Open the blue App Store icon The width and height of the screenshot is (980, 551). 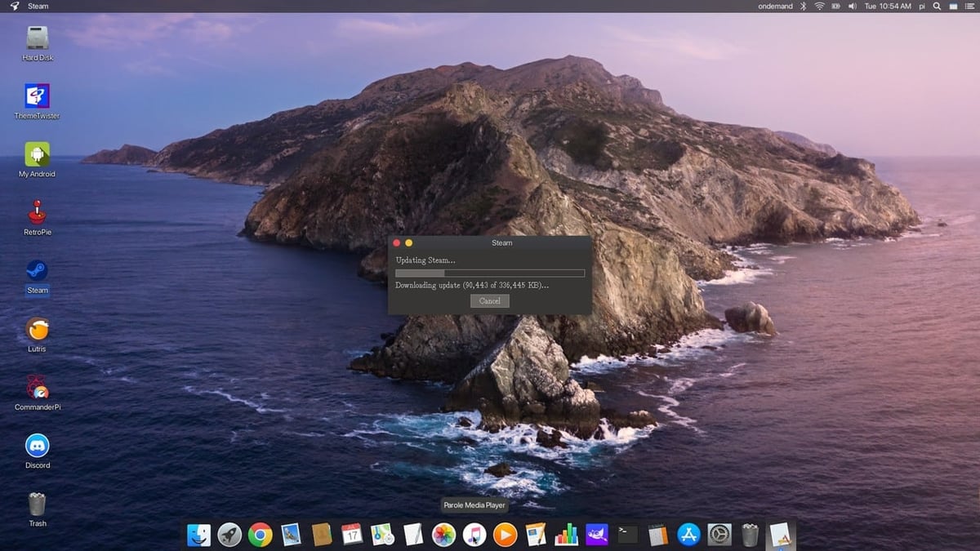click(x=689, y=535)
